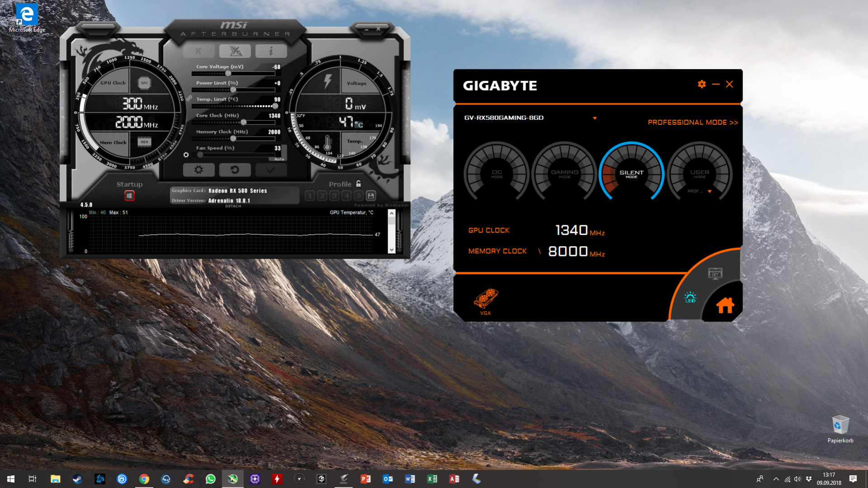Launch Battle.net from the taskbar
This screenshot has height=488, width=868.
coord(100,479)
